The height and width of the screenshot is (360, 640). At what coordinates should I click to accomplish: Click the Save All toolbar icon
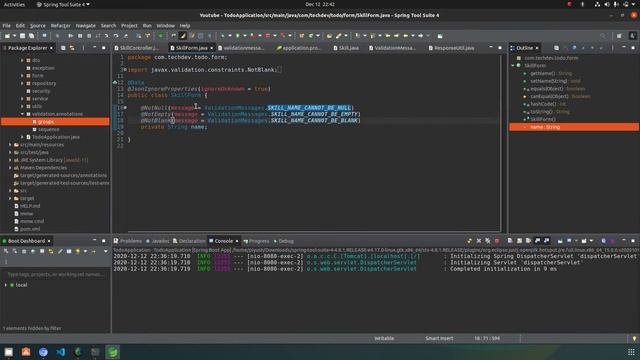click(x=31, y=36)
